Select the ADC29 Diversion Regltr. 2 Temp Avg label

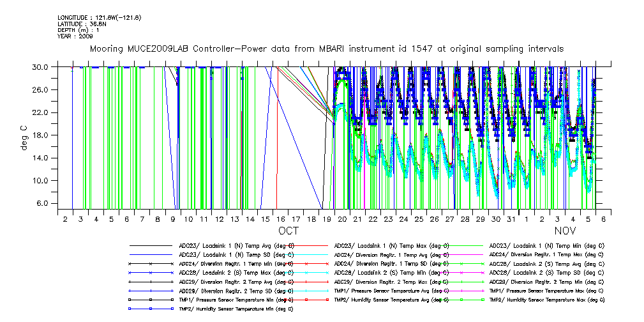pos(236,281)
